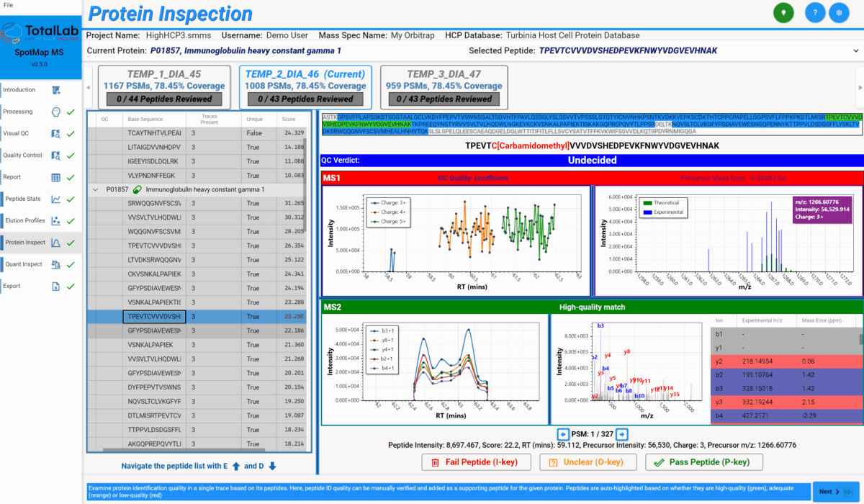Click the Report table icon

(55, 177)
